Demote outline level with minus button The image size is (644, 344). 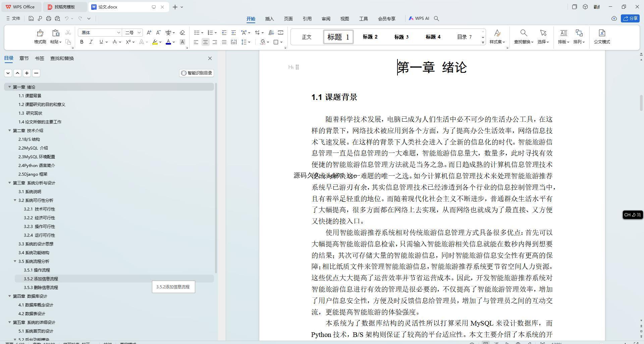click(x=36, y=73)
